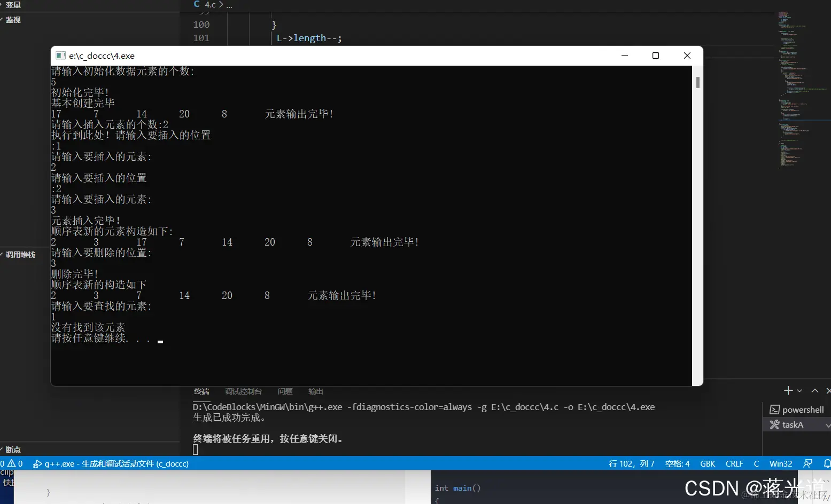Image resolution: width=831 pixels, height=504 pixels.
Task: Click the CRLF line ending indicator
Action: [734, 463]
